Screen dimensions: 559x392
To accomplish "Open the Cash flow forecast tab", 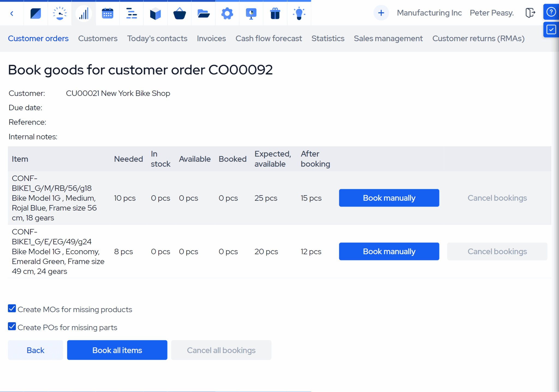I will coord(269,38).
